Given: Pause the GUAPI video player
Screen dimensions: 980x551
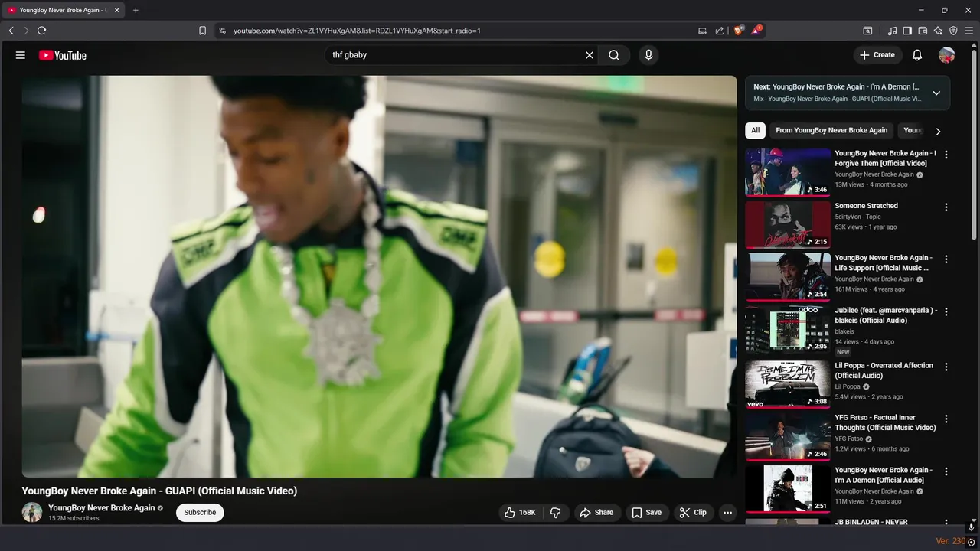Looking at the screenshot, I should (x=379, y=276).
